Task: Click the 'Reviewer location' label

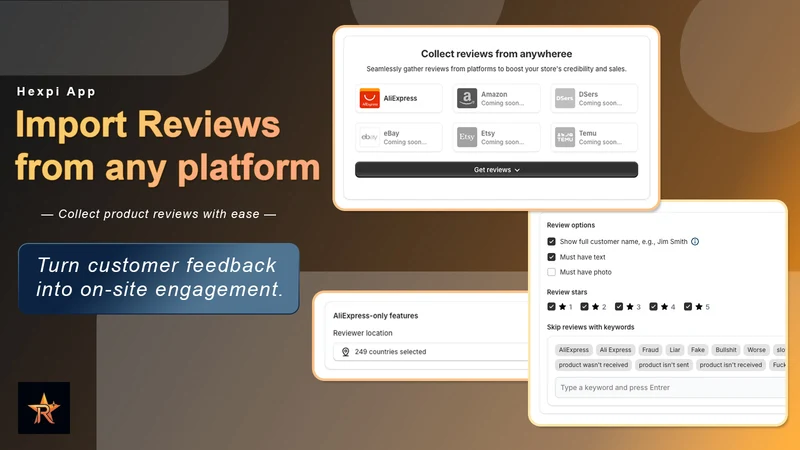Action: coord(363,333)
